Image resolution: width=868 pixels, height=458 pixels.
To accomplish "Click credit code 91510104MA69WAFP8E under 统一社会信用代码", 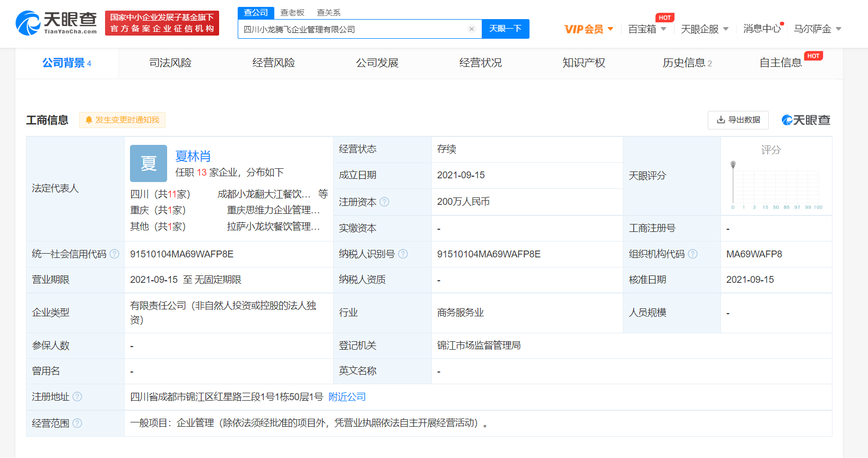I will (x=181, y=254).
